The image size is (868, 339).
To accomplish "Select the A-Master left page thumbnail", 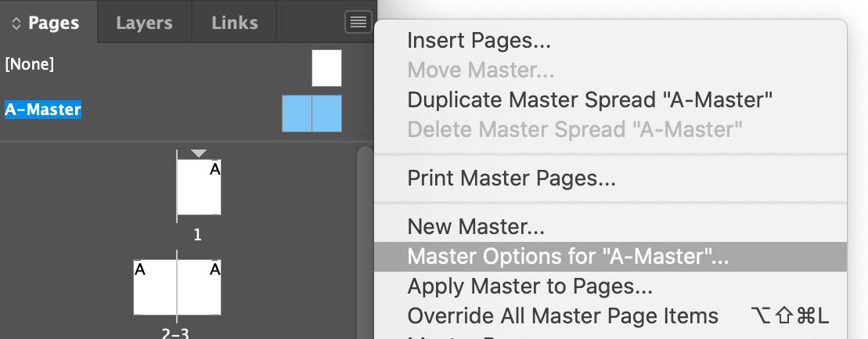I will 297,114.
